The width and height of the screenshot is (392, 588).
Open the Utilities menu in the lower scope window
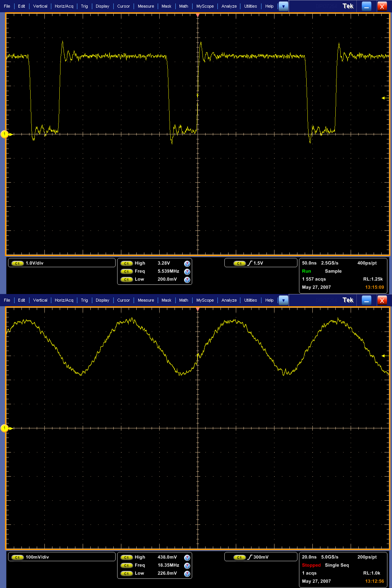point(250,300)
